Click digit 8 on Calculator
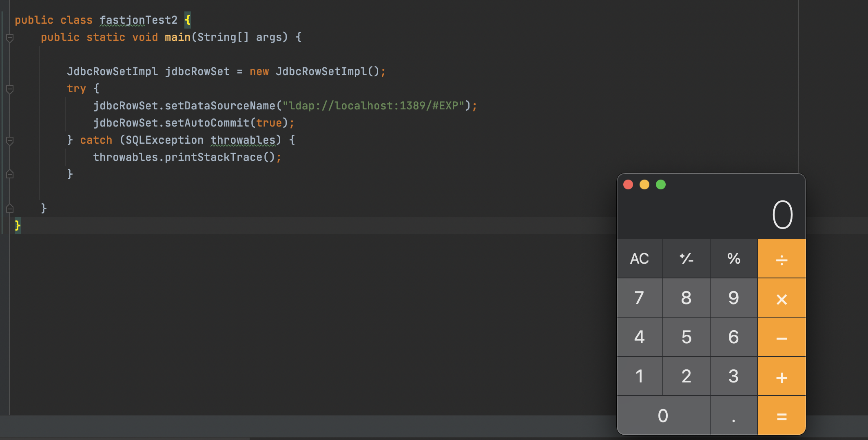The height and width of the screenshot is (440, 868). pyautogui.click(x=686, y=298)
